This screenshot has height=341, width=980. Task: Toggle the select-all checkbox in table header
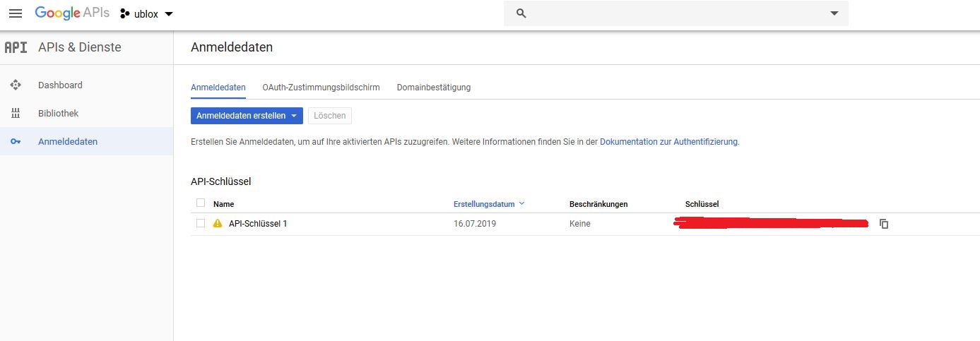[x=201, y=203]
